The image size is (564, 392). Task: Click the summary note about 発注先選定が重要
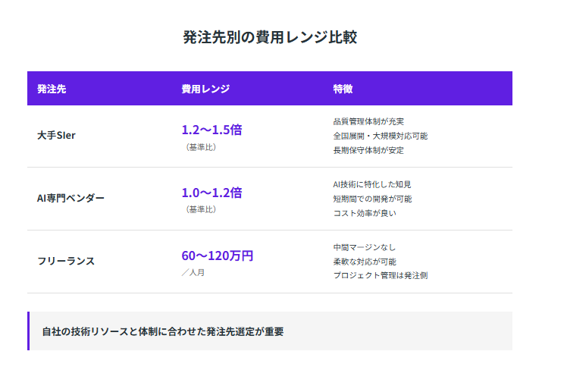coord(163,331)
